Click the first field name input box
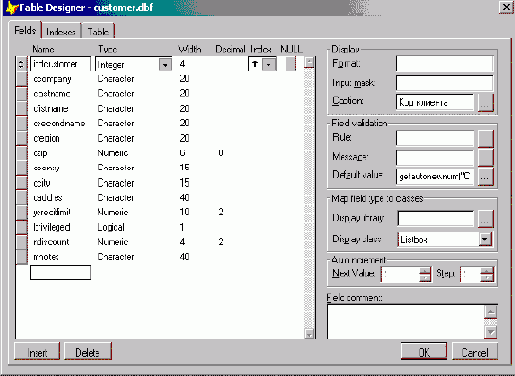Screen dimensions: 515x376 coord(60,64)
